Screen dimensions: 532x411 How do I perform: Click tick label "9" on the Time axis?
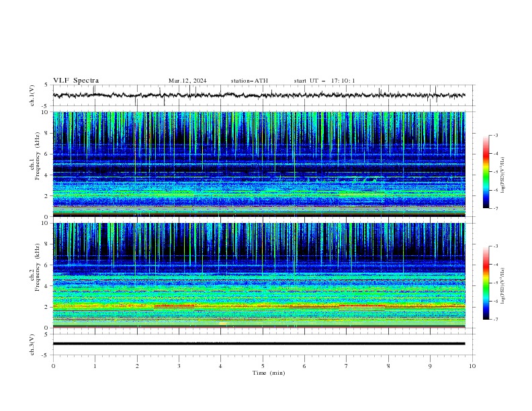pos(430,366)
